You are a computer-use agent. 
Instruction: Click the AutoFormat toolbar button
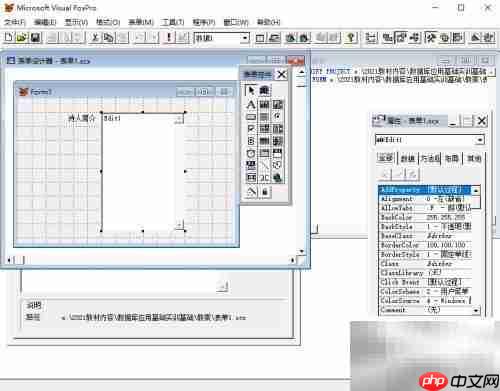(x=489, y=38)
